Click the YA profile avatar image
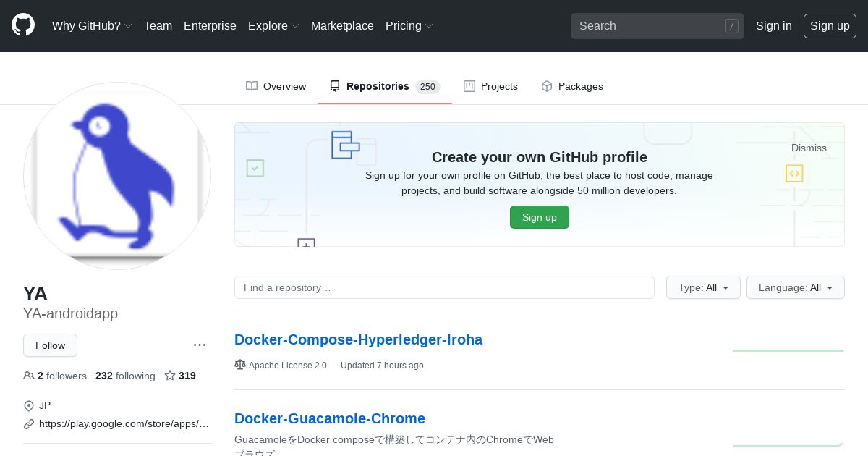The width and height of the screenshot is (868, 456). pyautogui.click(x=117, y=176)
